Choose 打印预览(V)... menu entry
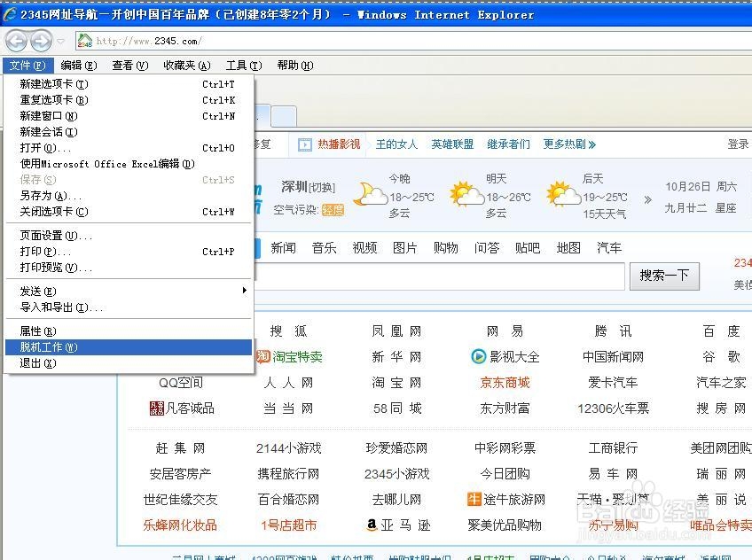This screenshot has width=752, height=560. click(128, 268)
